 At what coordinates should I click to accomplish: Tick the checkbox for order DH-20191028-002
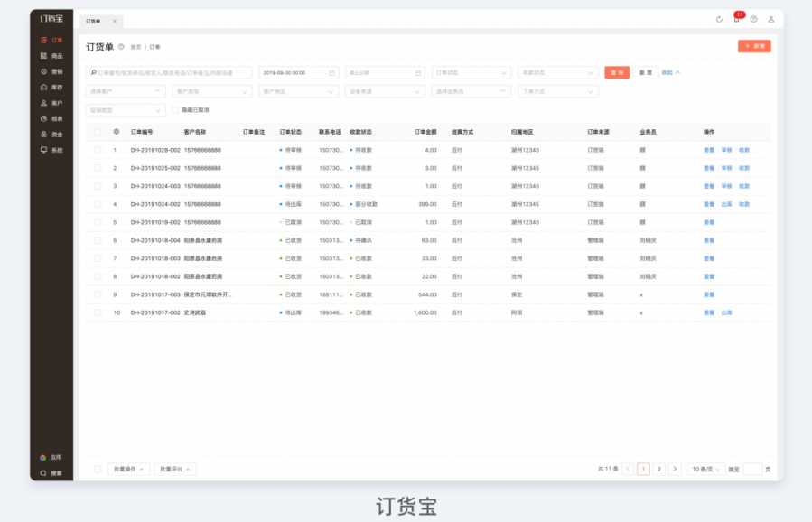pyautogui.click(x=98, y=150)
